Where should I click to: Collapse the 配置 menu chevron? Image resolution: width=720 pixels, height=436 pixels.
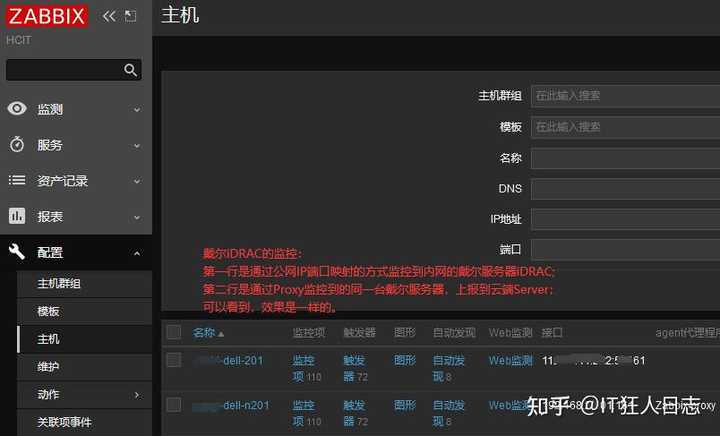[137, 253]
